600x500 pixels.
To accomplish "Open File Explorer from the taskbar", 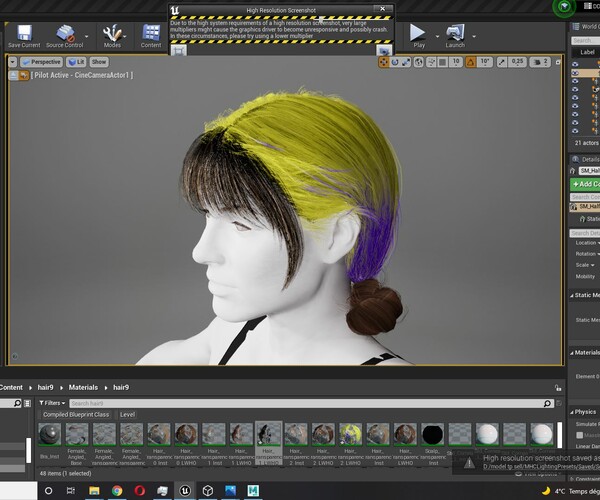I will 94,490.
